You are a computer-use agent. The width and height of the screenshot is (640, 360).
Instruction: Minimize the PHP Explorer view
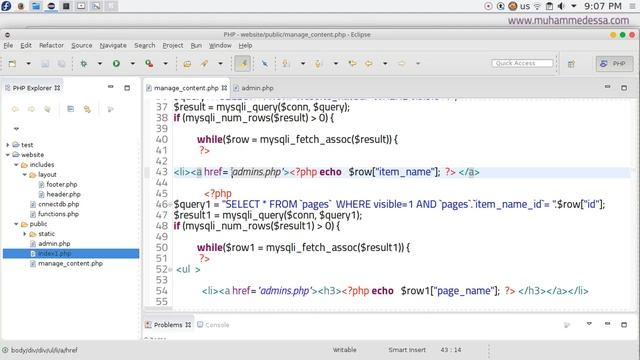(111, 87)
